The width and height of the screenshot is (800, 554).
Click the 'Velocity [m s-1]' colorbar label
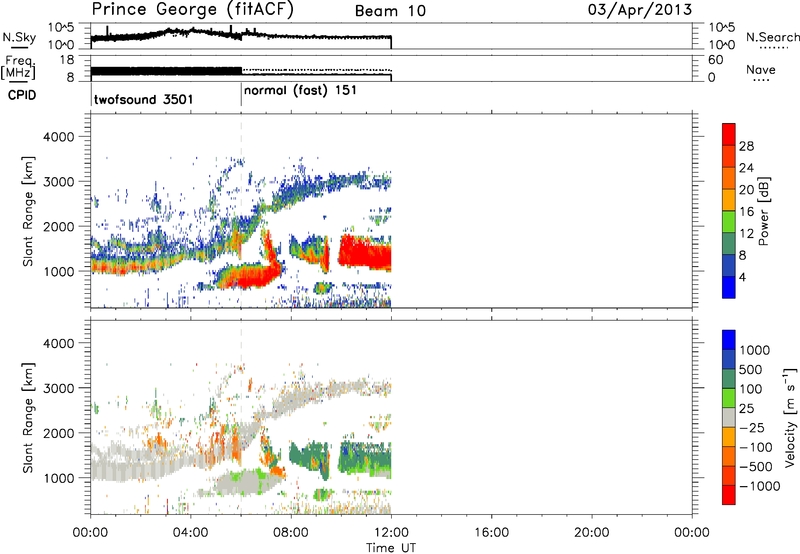click(790, 417)
